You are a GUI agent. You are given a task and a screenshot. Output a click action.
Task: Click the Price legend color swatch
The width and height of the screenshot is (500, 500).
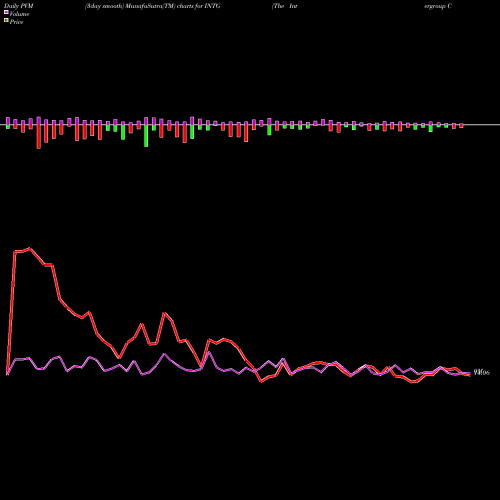click(x=6, y=21)
